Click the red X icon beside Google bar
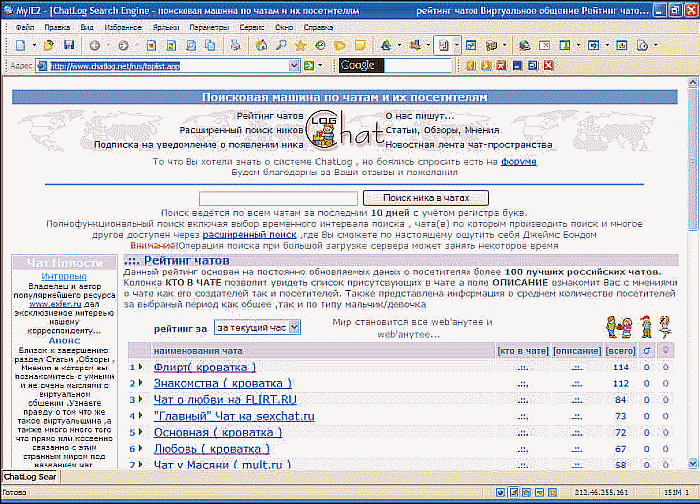Image resolution: width=700 pixels, height=504 pixels. coord(549,66)
